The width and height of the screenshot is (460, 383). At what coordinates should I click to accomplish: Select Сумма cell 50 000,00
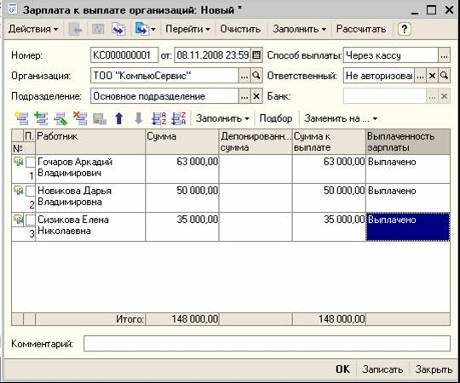point(182,198)
